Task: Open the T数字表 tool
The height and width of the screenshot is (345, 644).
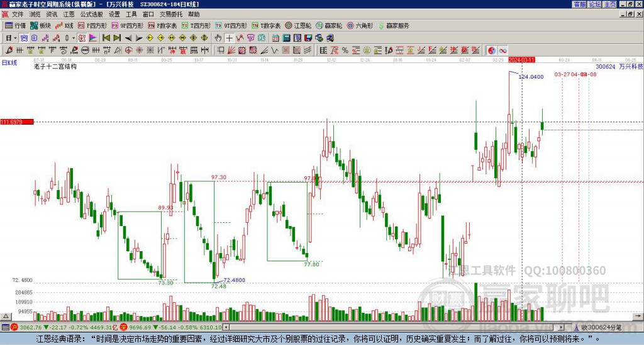Action: click(x=266, y=25)
